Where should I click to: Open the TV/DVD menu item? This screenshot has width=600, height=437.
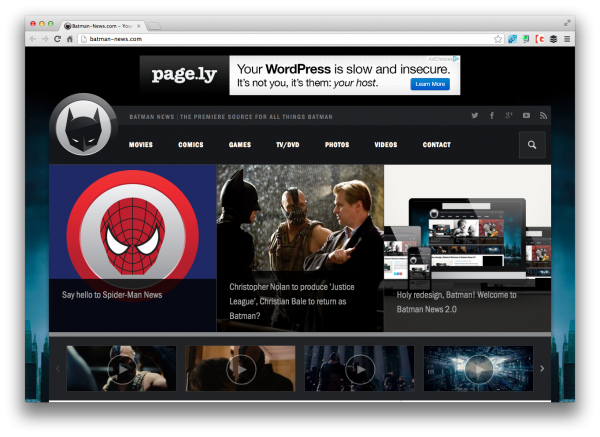(288, 145)
